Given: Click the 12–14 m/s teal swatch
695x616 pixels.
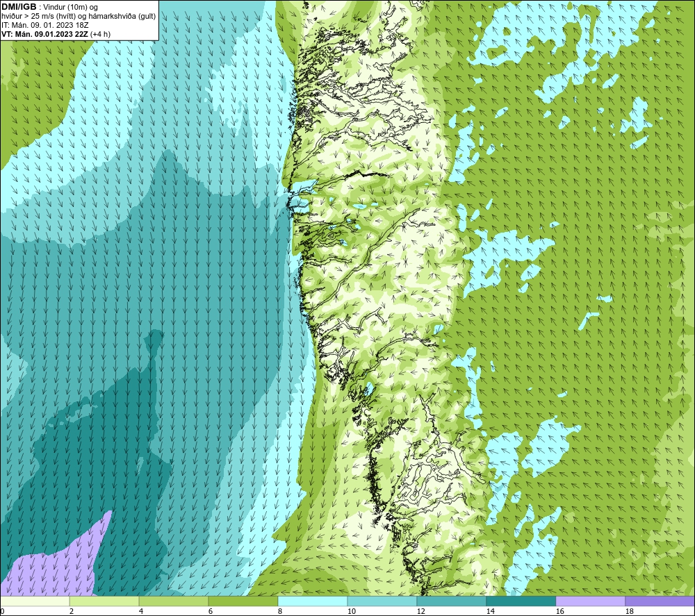Looking at the screenshot, I should pyautogui.click(x=451, y=601).
